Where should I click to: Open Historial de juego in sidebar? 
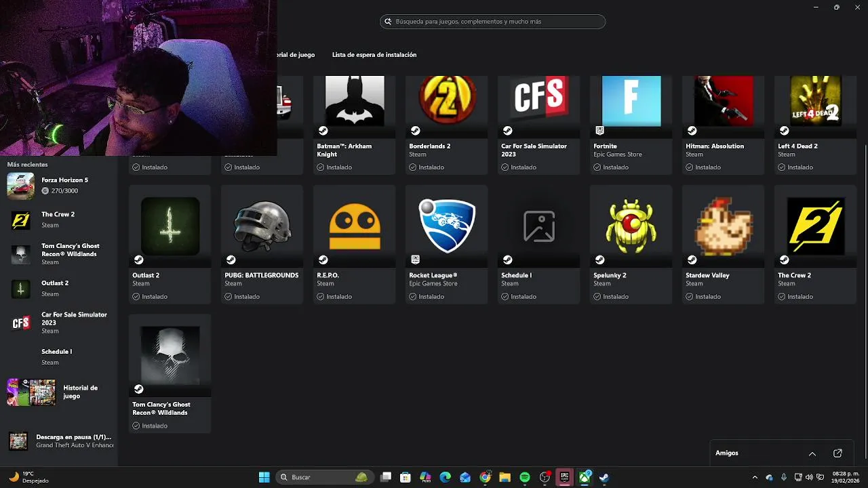[x=59, y=392]
